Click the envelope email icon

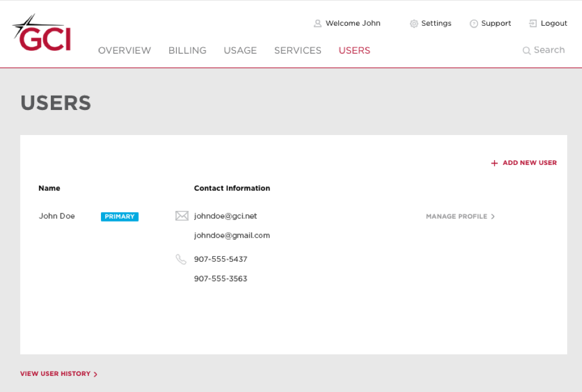182,216
